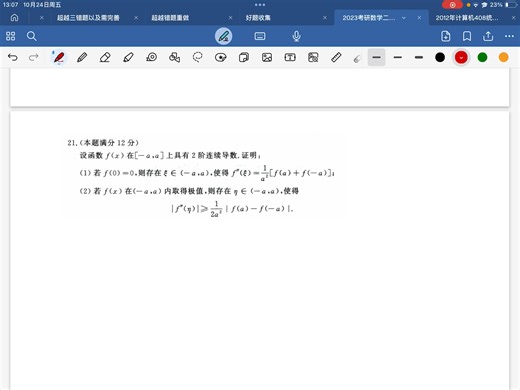Viewport: 520px width, 390px height.
Task: Close the untitled tab next to Home
Action: 42,18
